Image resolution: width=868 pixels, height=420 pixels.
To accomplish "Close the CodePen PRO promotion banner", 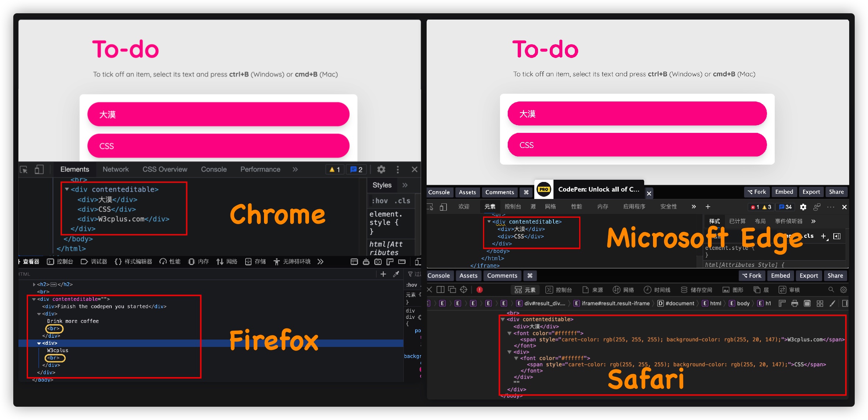I will [649, 193].
